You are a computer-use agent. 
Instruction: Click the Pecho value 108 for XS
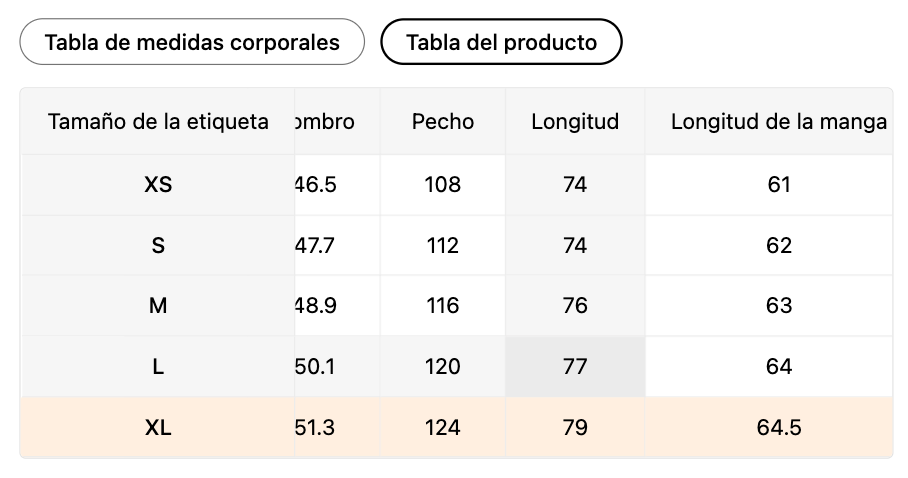tap(443, 184)
